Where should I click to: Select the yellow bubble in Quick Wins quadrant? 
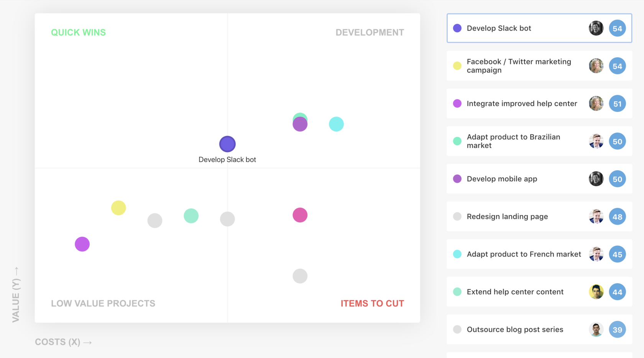(x=118, y=207)
